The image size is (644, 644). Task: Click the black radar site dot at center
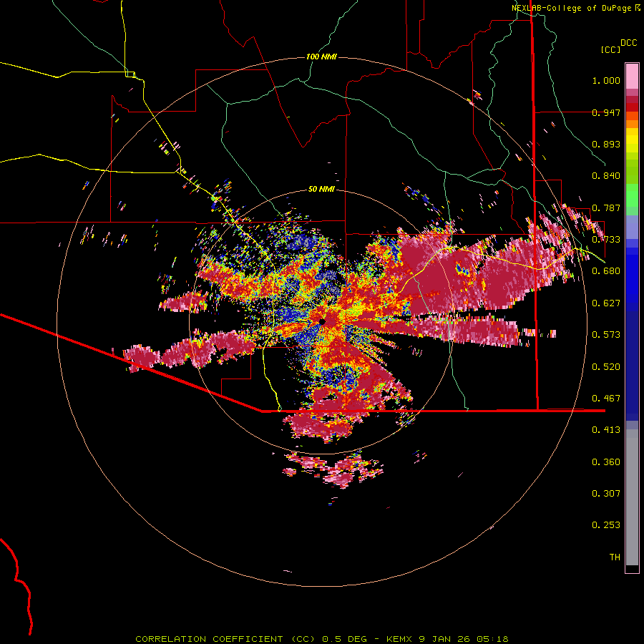322,322
